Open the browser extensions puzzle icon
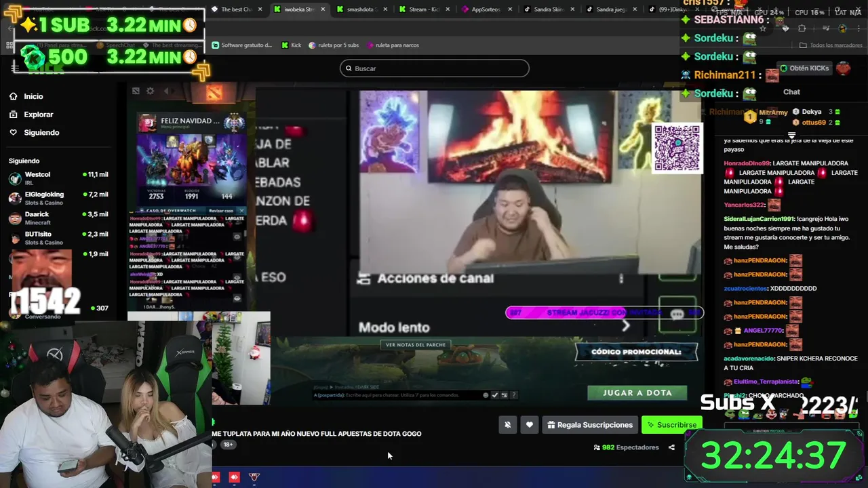 (x=802, y=28)
